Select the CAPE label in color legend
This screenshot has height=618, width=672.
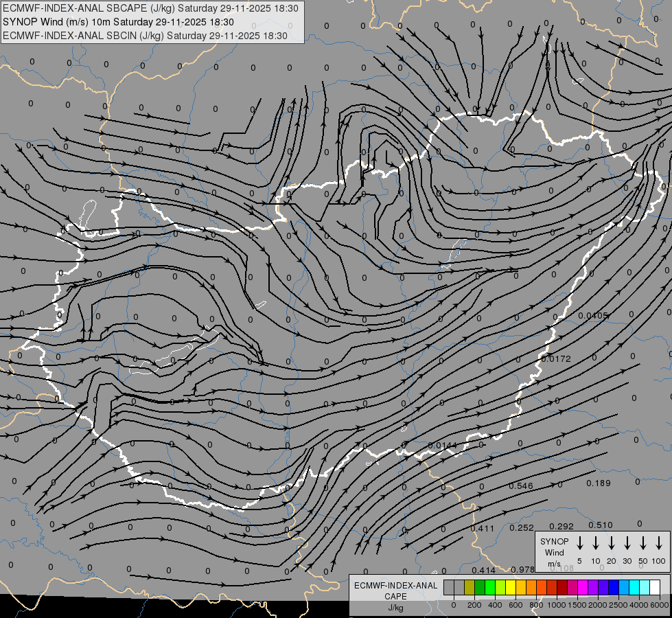(x=395, y=596)
